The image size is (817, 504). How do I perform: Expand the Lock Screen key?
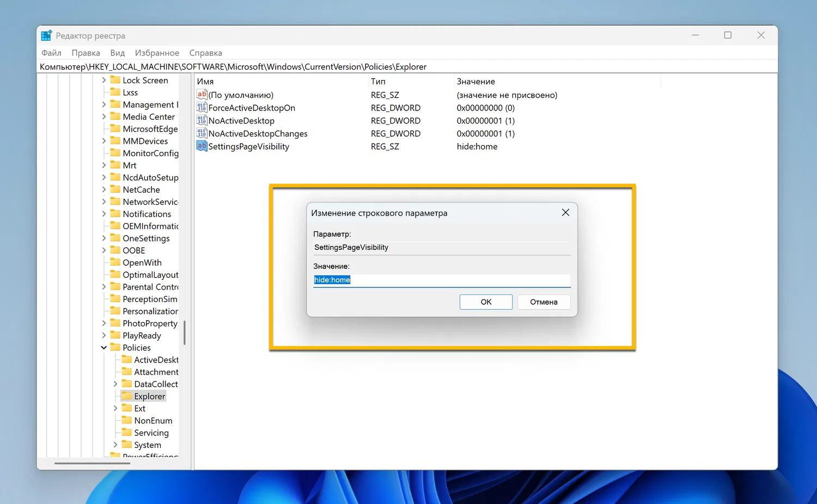tap(103, 80)
